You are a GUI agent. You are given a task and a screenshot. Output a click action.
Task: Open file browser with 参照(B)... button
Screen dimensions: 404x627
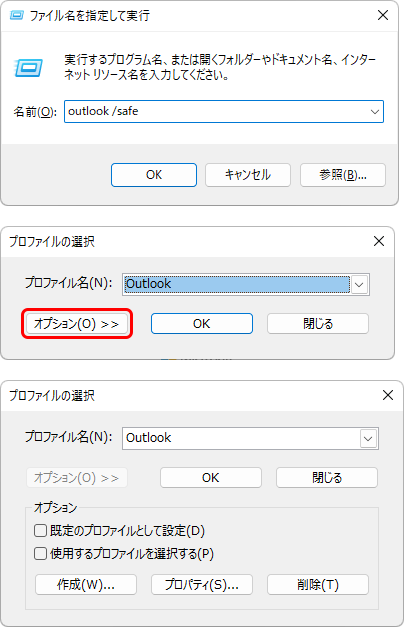(x=343, y=175)
